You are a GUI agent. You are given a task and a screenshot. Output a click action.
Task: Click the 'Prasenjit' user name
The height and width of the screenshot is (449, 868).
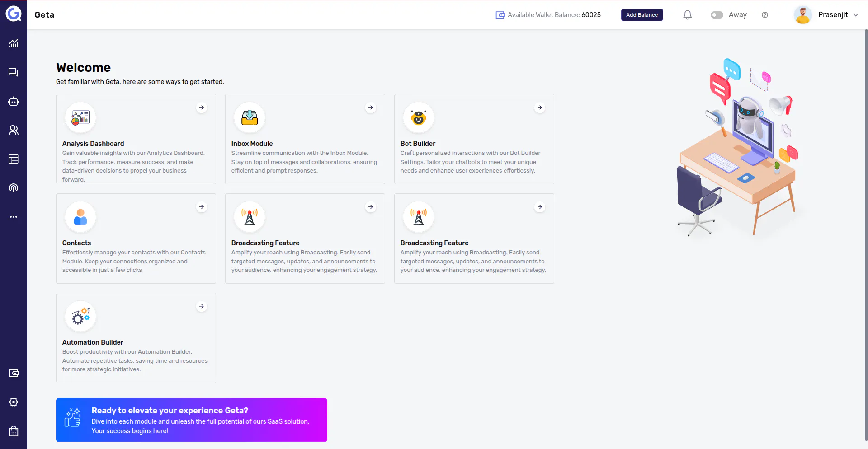(833, 15)
